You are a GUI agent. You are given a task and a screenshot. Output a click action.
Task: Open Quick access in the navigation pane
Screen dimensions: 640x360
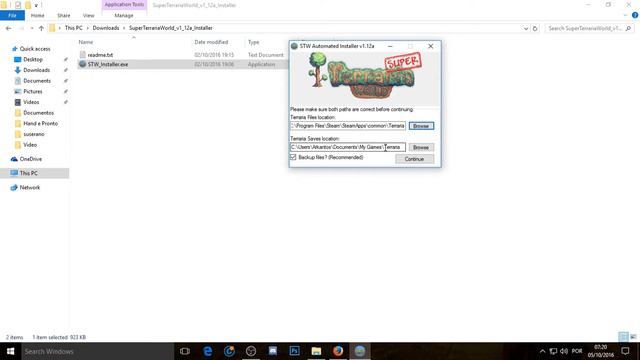pos(35,49)
